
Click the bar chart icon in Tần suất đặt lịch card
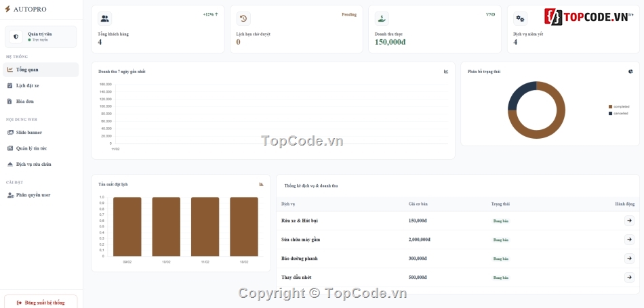pos(261,184)
